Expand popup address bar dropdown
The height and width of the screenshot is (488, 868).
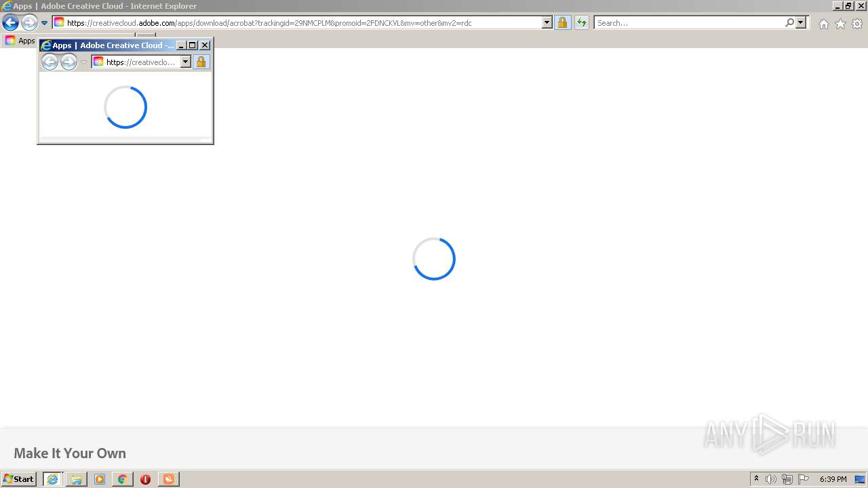[x=185, y=62]
